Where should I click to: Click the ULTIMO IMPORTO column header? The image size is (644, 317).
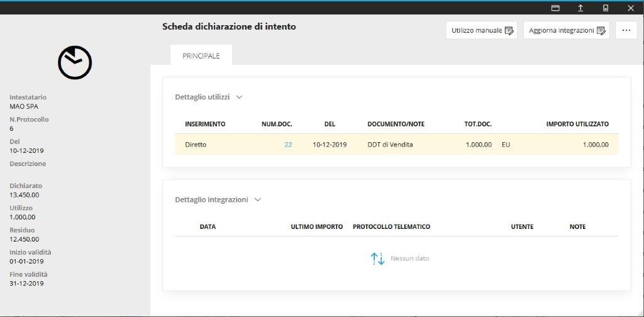pyautogui.click(x=317, y=226)
